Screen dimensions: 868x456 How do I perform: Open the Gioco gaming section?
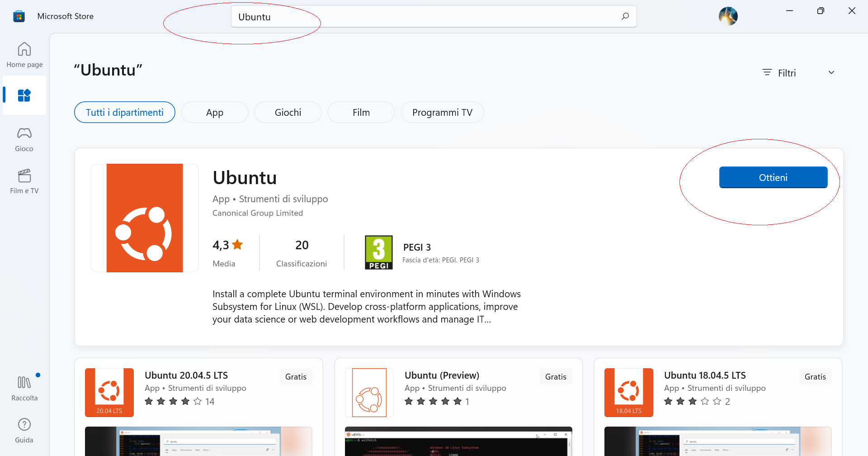point(24,139)
